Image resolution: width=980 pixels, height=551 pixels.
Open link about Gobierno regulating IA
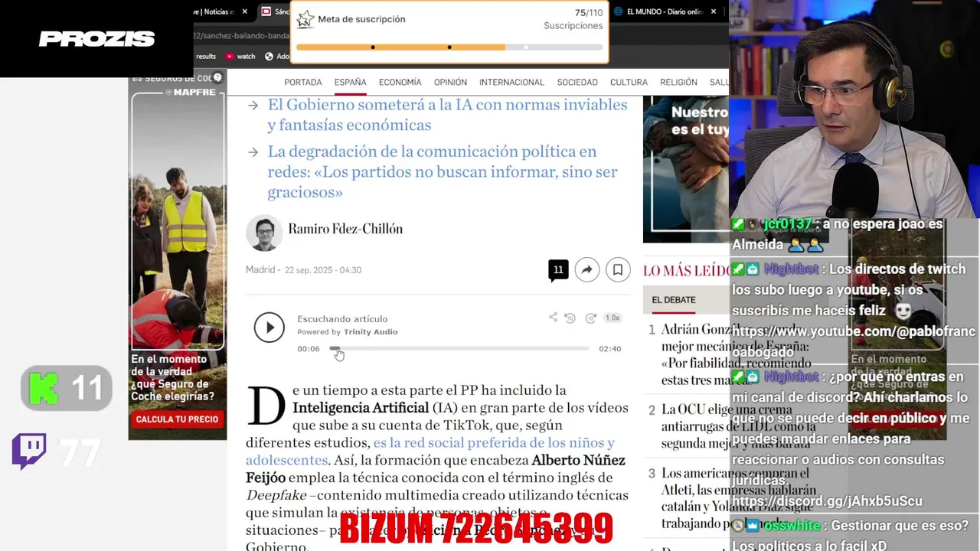(447, 115)
